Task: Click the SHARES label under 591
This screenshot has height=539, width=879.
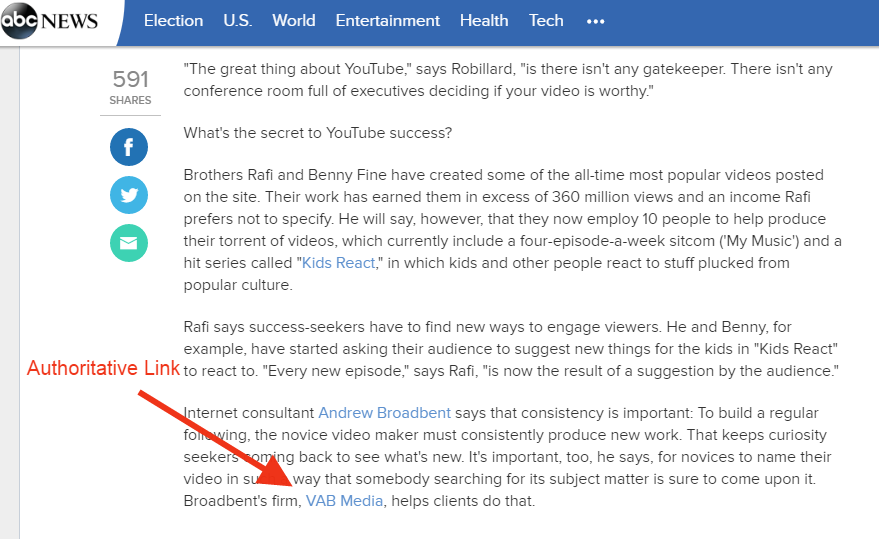Action: (130, 100)
